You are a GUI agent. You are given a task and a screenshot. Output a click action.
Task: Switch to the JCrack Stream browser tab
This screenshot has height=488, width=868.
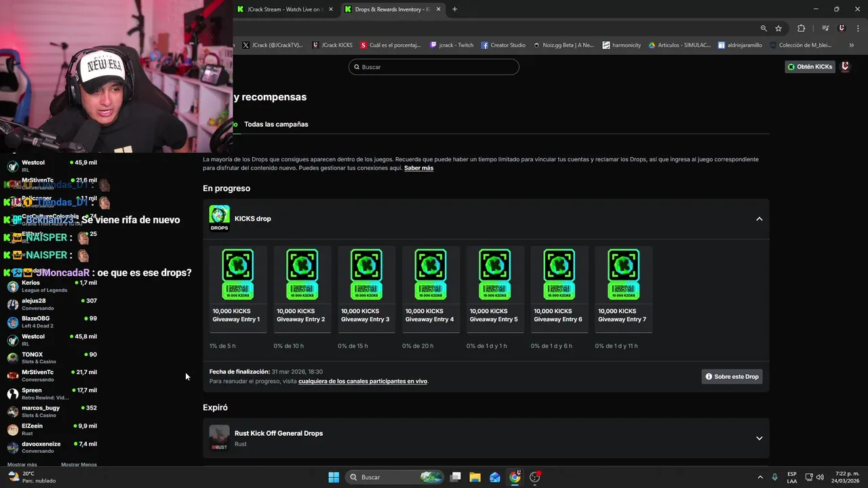click(x=285, y=9)
